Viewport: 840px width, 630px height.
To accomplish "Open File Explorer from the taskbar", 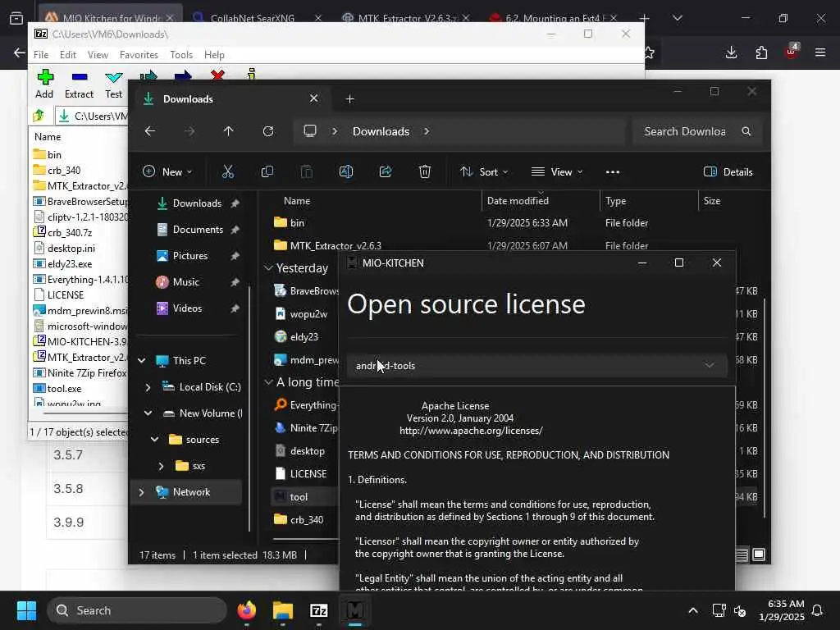I will [x=283, y=610].
